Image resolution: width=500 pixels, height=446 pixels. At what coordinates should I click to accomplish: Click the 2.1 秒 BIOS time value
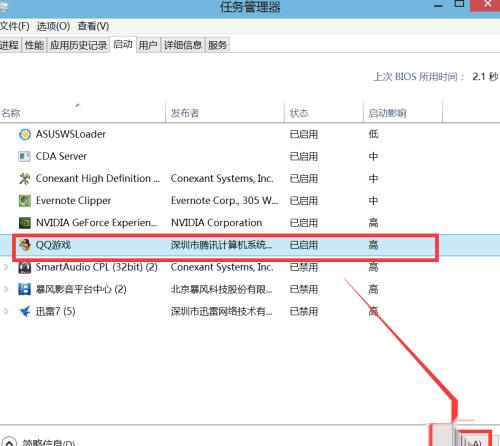coord(485,77)
